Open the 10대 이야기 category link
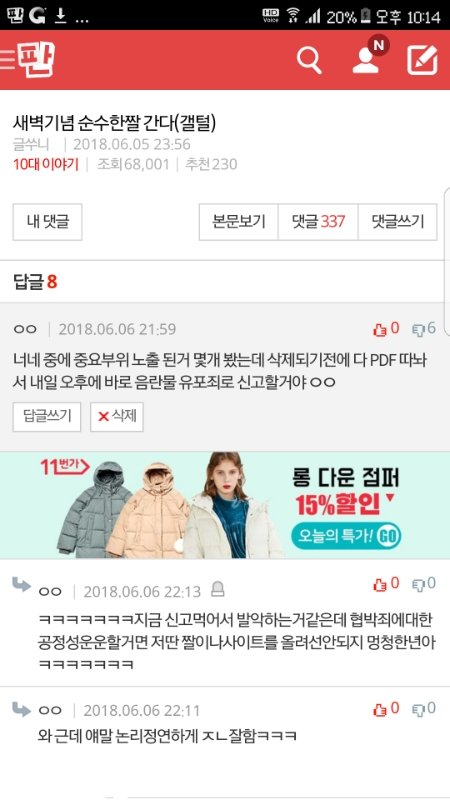 pos(46,165)
